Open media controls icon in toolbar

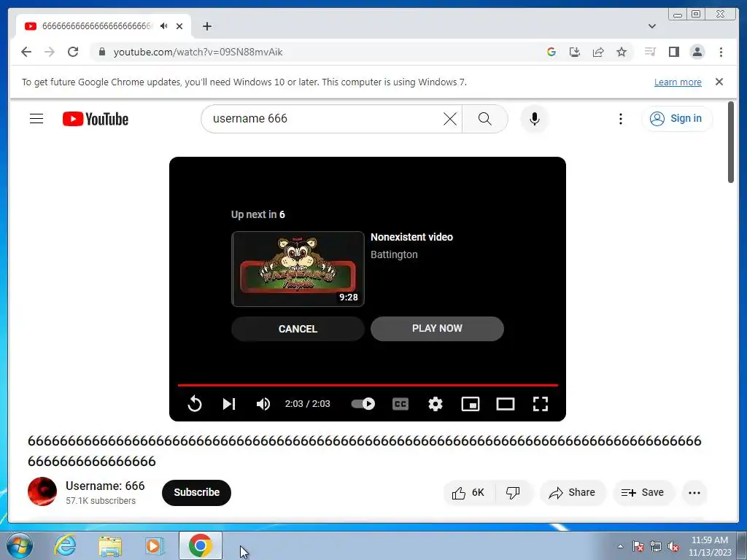[x=650, y=52]
